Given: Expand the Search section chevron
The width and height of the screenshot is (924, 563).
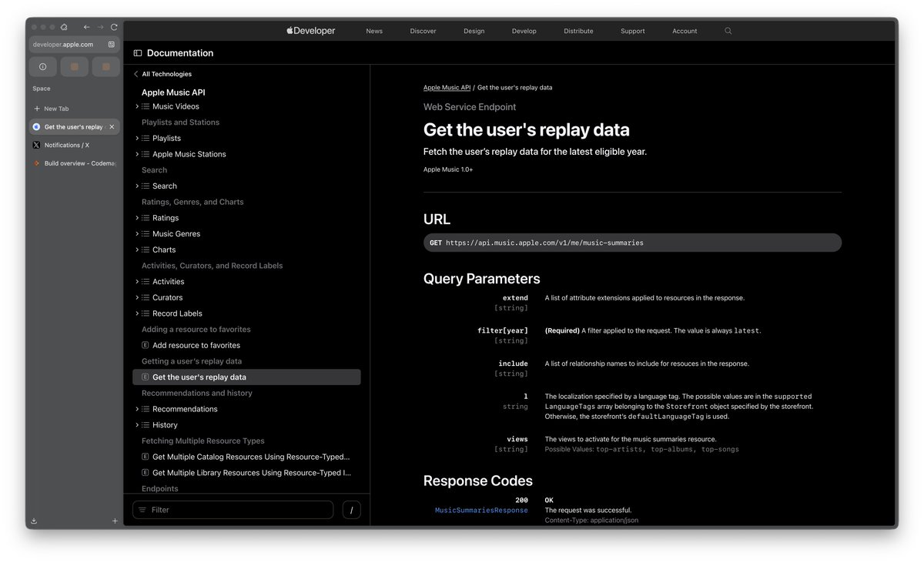Looking at the screenshot, I should [137, 186].
